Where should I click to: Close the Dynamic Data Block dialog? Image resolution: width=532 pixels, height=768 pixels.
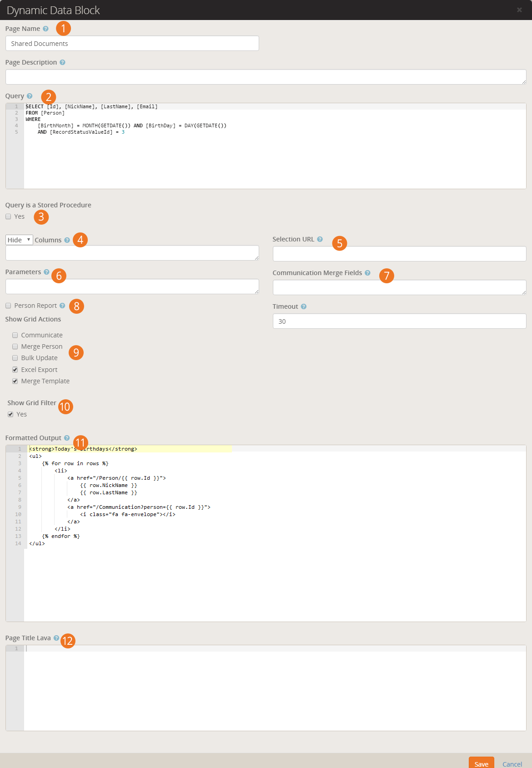[519, 10]
